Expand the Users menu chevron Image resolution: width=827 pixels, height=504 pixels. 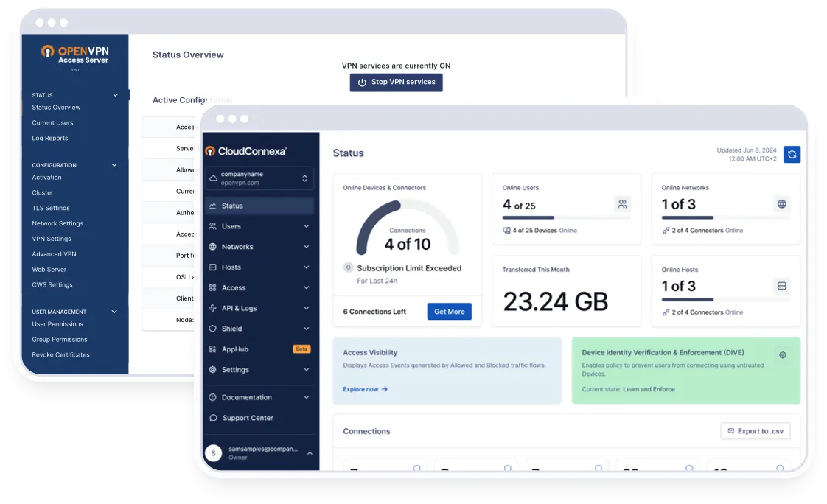[307, 226]
